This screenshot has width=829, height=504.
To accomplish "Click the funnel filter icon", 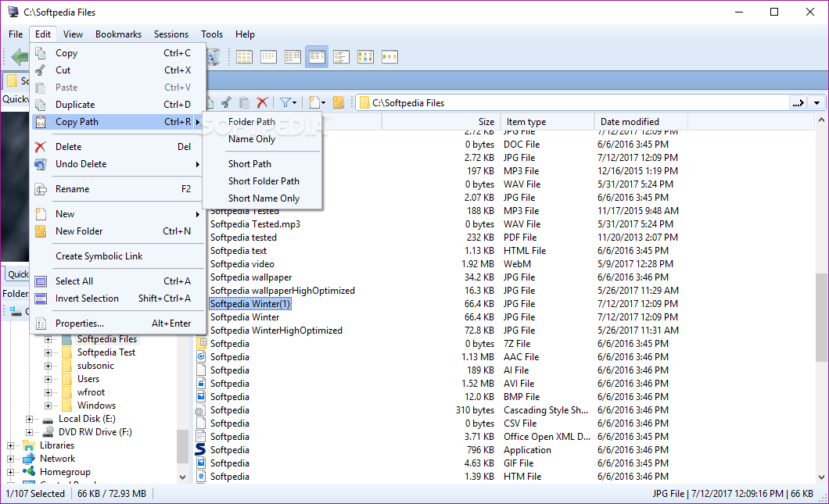I will click(x=285, y=102).
